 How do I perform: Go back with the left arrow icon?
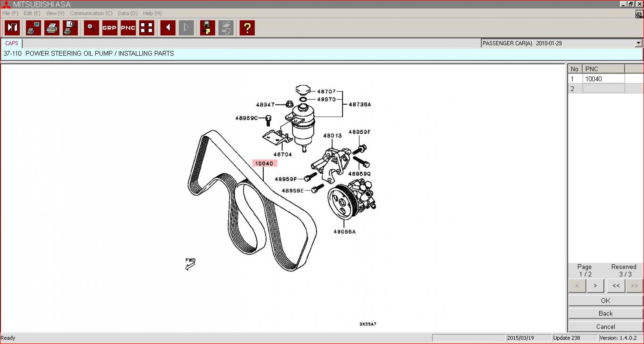168,28
